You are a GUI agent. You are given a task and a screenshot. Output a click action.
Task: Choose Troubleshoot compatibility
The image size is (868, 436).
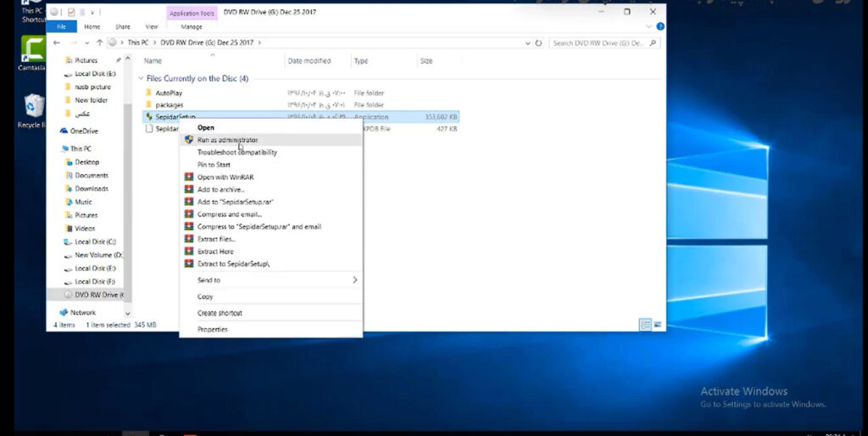(x=271, y=152)
